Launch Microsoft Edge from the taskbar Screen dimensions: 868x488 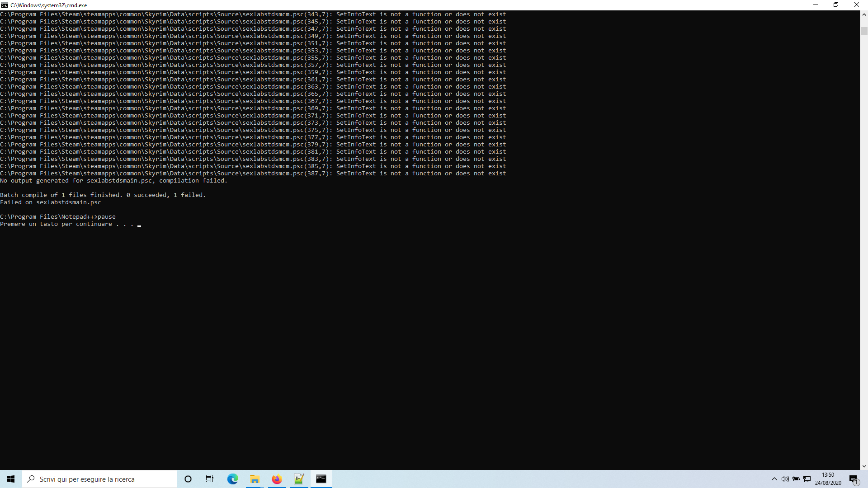coord(232,479)
